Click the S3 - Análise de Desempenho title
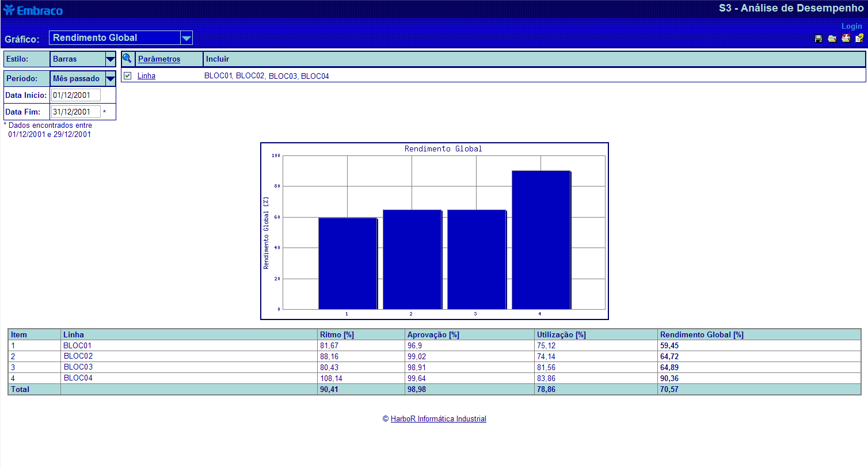The image size is (868, 468). coord(791,8)
